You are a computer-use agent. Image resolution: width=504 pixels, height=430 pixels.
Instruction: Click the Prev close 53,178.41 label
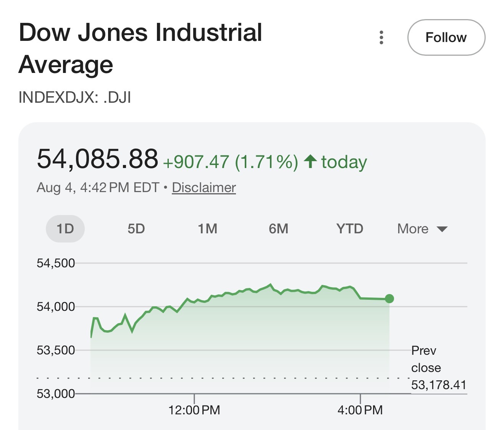(438, 367)
